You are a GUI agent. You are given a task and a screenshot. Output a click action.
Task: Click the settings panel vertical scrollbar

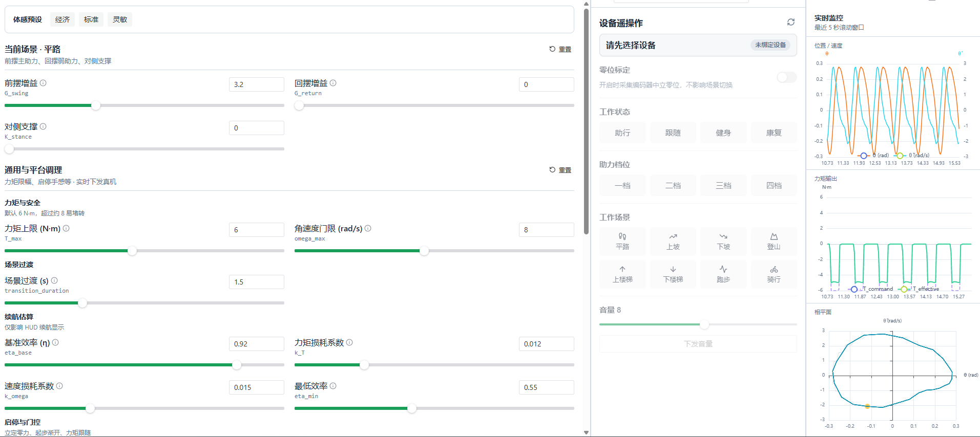point(586,121)
